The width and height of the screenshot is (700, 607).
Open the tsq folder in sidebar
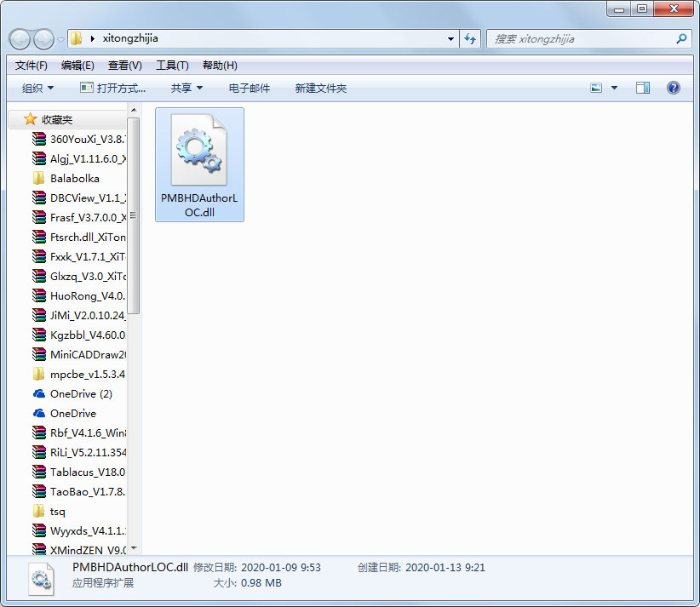(49, 512)
